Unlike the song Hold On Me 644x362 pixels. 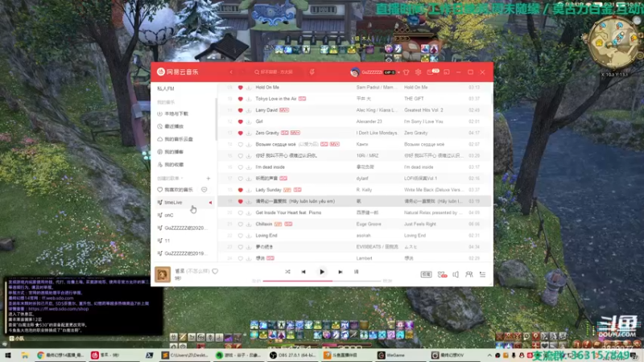point(240,88)
